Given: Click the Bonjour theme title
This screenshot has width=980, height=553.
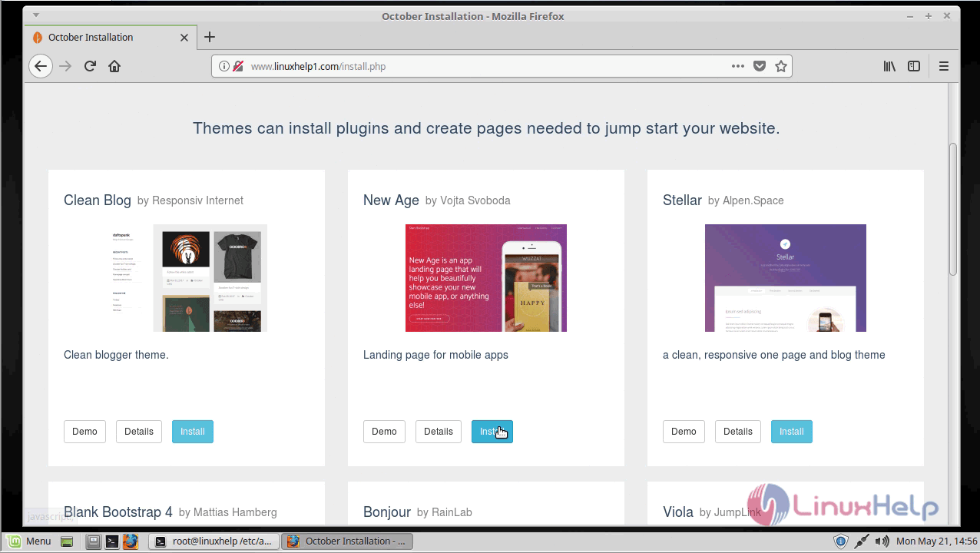Looking at the screenshot, I should [x=387, y=512].
